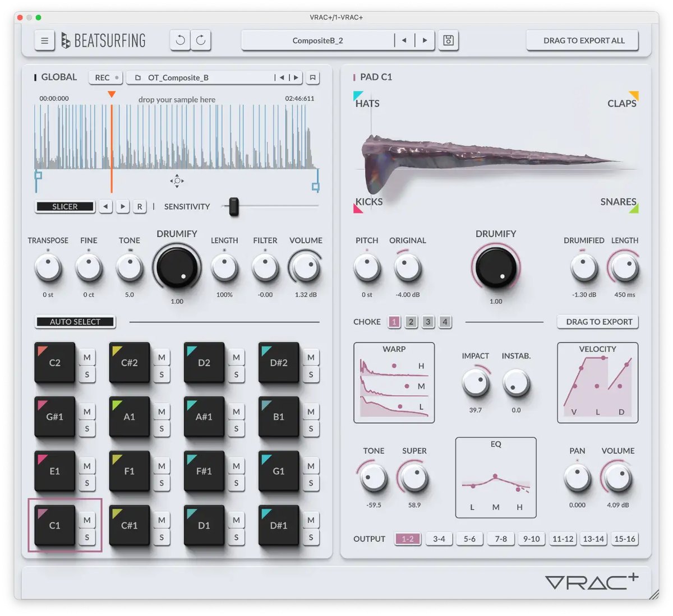This screenshot has width=673, height=616.
Task: Mute pad C2
Action: pyautogui.click(x=87, y=357)
